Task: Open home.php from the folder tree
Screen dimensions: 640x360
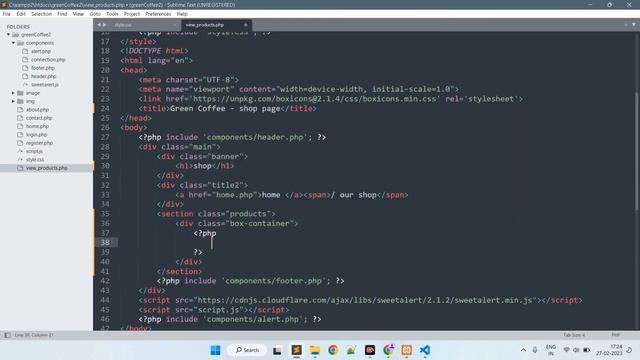Action: point(37,127)
